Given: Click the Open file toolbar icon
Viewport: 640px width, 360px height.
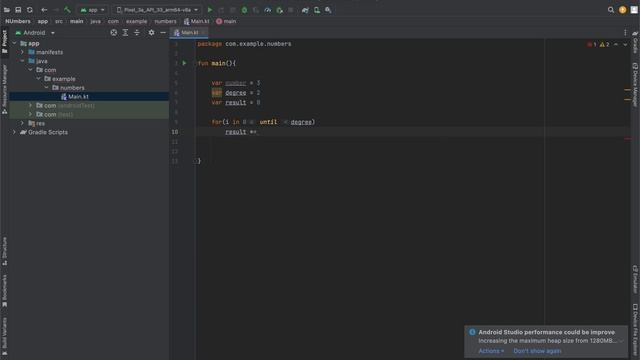Looking at the screenshot, I should 7,10.
